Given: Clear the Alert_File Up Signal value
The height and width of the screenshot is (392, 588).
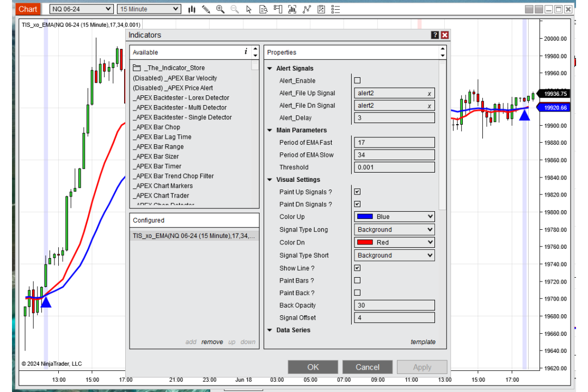Looking at the screenshot, I should pyautogui.click(x=430, y=94).
